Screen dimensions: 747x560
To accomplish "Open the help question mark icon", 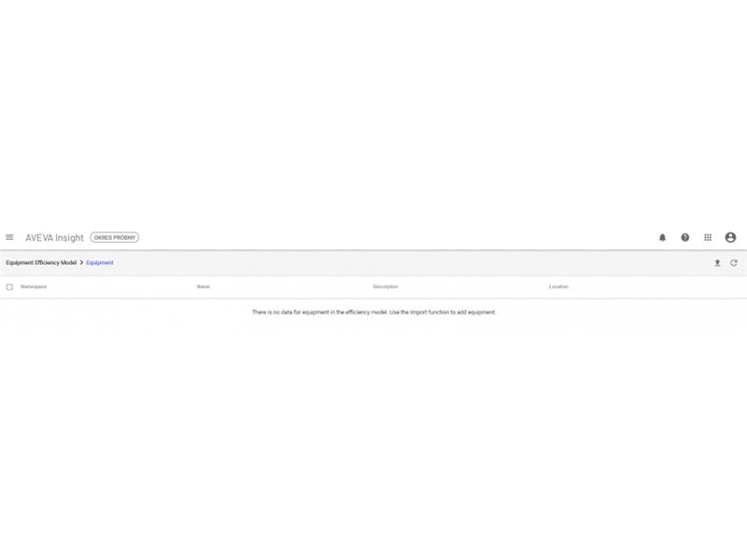I will tap(685, 237).
